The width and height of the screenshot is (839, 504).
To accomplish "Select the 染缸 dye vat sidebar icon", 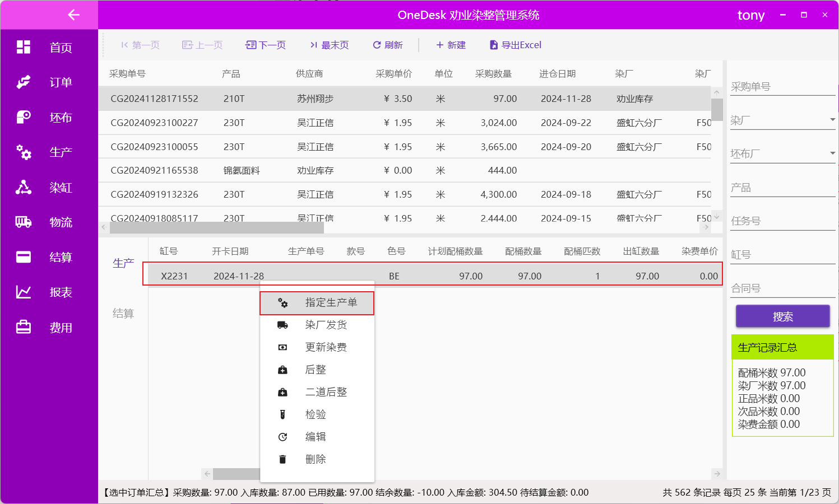I will click(x=24, y=187).
